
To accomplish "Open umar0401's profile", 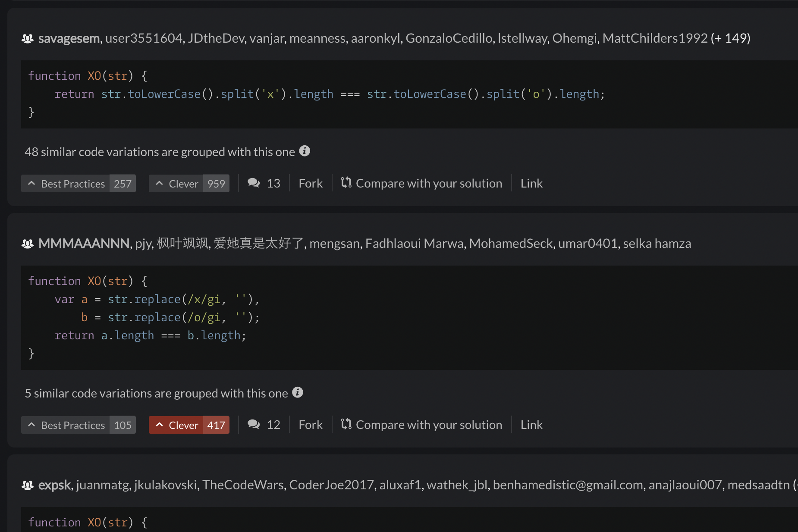I will point(588,244).
